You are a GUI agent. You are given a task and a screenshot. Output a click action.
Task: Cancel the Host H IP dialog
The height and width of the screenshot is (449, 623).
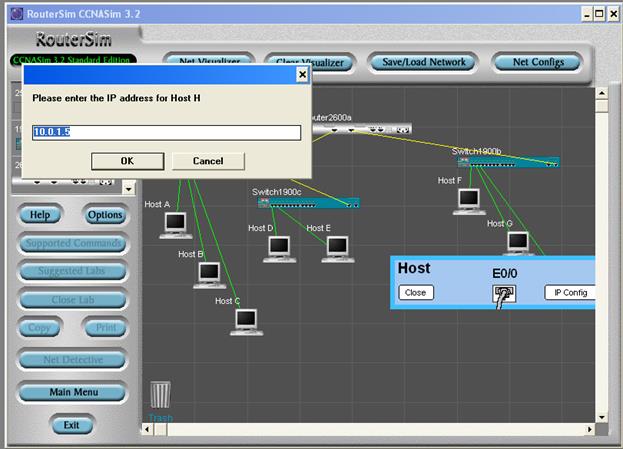208,161
